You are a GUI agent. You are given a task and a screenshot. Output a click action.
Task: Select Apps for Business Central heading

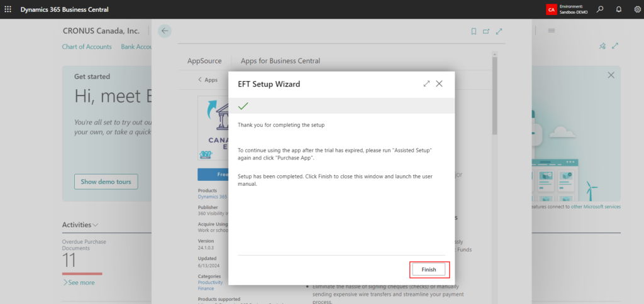pos(280,61)
